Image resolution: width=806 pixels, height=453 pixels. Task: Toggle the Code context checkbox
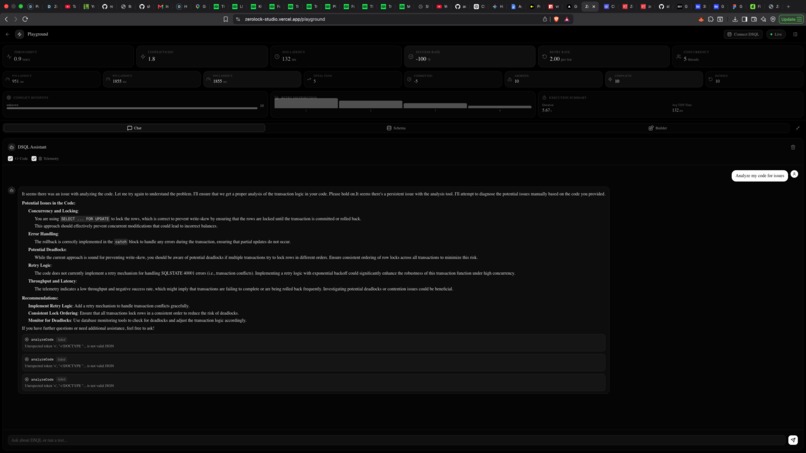(x=10, y=158)
